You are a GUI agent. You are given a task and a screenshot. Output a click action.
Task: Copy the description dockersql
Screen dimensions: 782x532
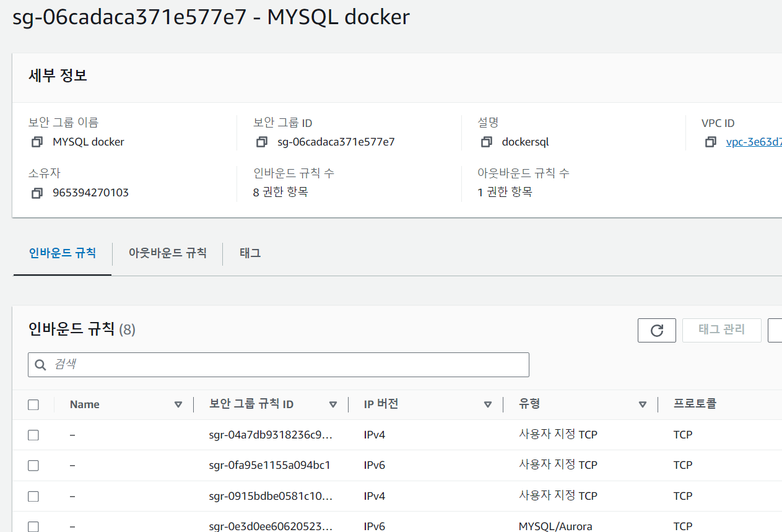click(487, 142)
